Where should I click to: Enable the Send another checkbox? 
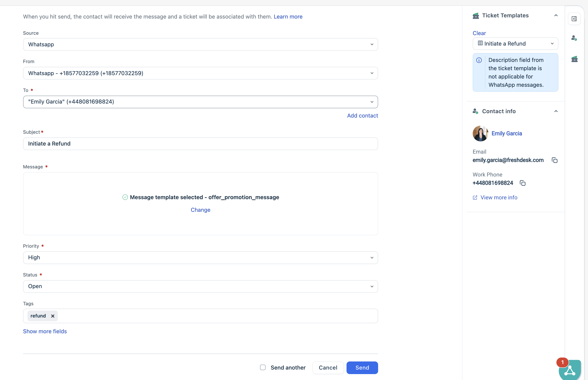263,367
